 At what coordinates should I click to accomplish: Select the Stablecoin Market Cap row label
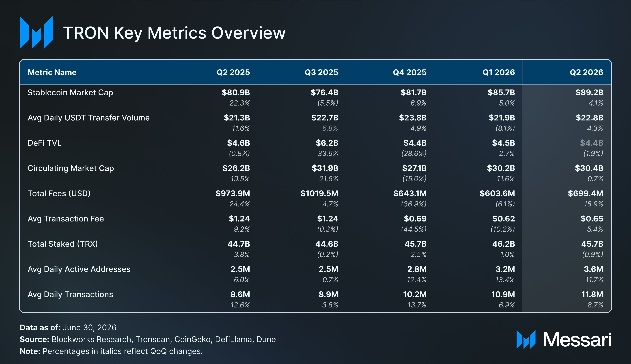click(x=70, y=92)
